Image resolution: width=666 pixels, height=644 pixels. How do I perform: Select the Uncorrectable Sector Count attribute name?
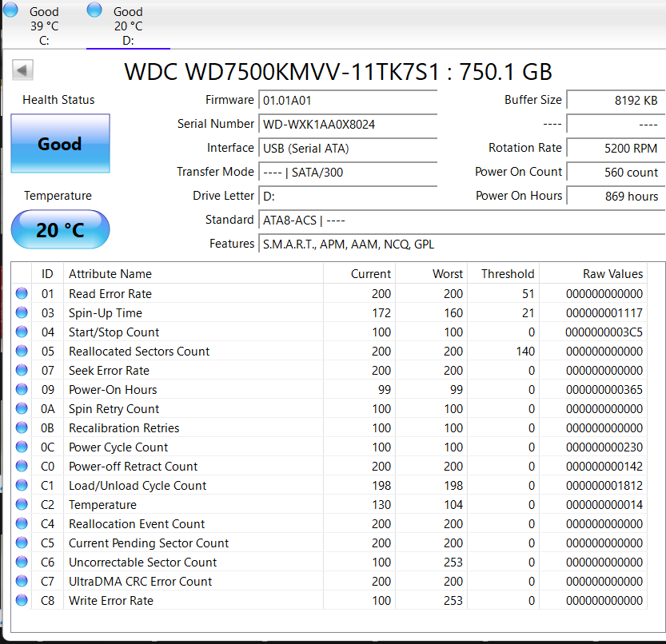point(142,563)
